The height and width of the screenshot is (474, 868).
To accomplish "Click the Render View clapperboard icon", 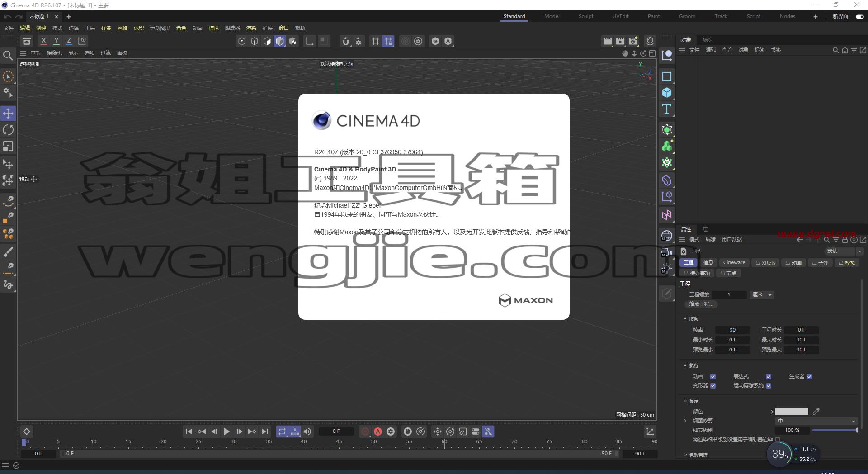I will pyautogui.click(x=607, y=41).
